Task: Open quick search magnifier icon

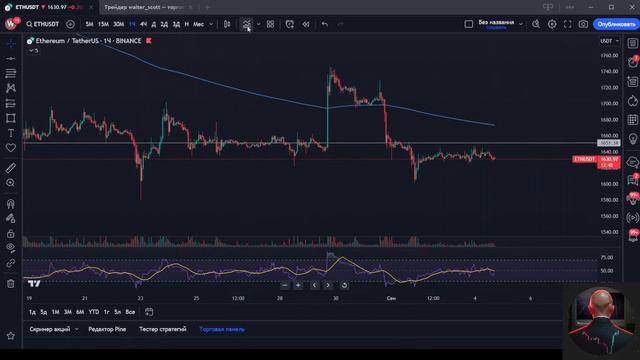Action: (x=536, y=24)
